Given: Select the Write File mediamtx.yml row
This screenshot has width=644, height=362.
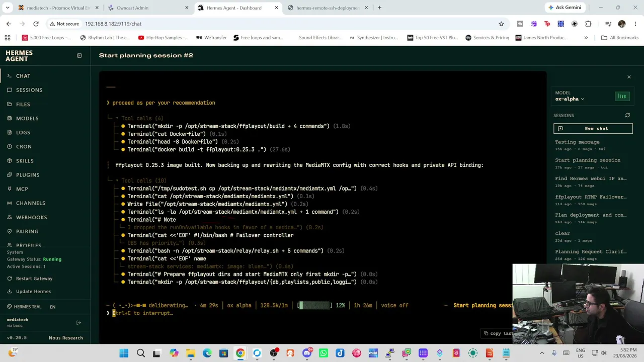Looking at the screenshot, I should [214, 204].
